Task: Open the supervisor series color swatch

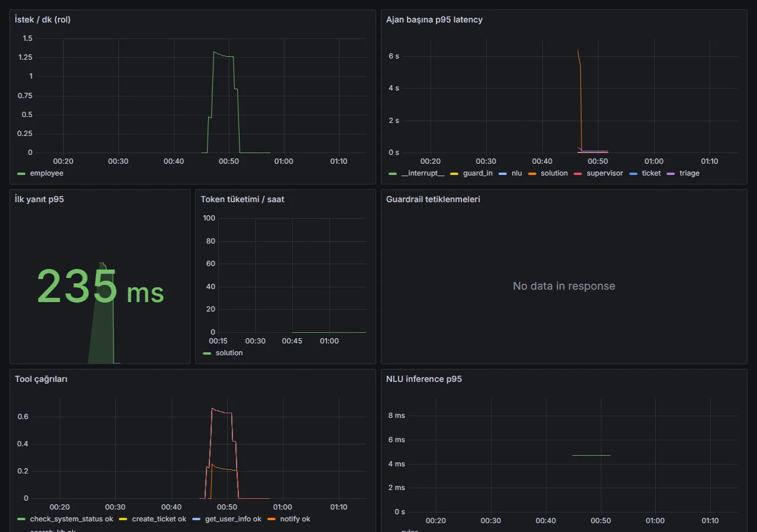Action: click(578, 174)
